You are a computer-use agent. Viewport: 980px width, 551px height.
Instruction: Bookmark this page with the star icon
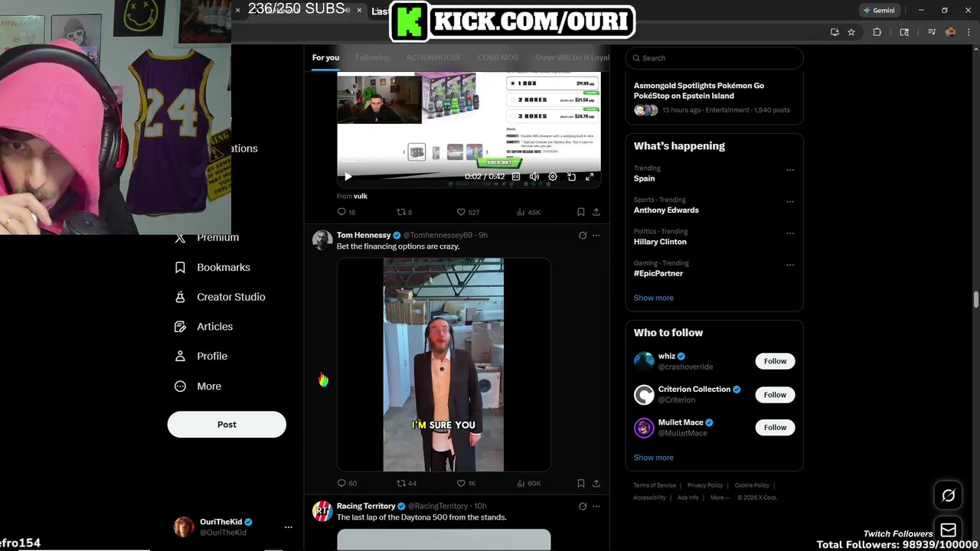(851, 32)
